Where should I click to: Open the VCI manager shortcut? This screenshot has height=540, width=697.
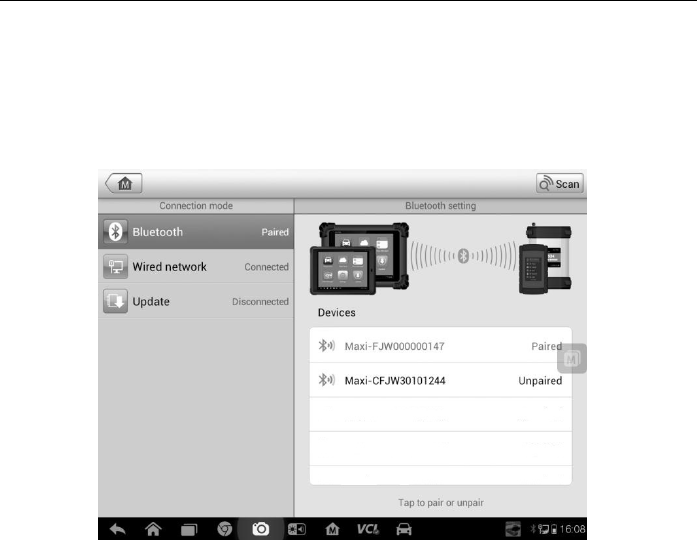point(368,529)
